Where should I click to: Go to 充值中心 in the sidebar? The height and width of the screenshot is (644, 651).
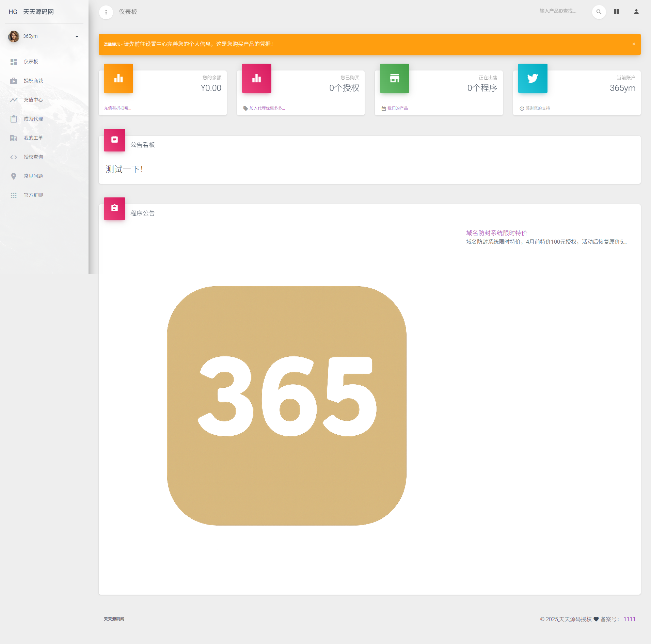click(33, 100)
